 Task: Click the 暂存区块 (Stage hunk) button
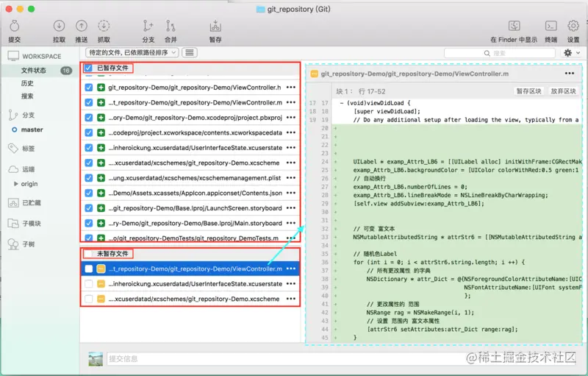click(x=528, y=91)
